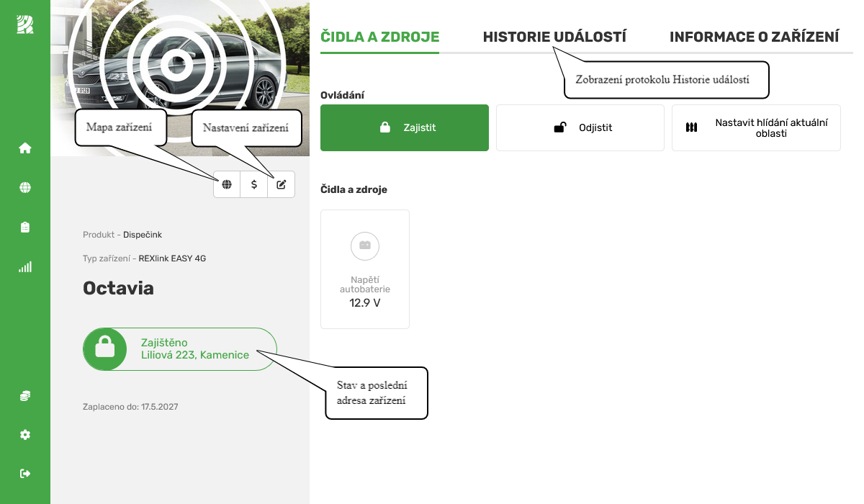The width and height of the screenshot is (864, 504).
Task: Click the car battery icon in the sensor tile
Action: [x=365, y=246]
